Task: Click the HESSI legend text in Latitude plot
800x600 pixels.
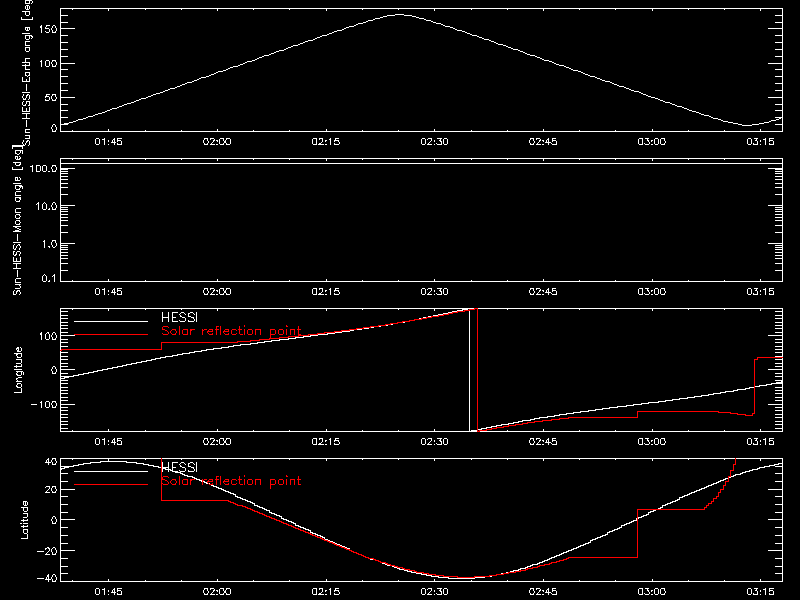Action: (x=180, y=467)
